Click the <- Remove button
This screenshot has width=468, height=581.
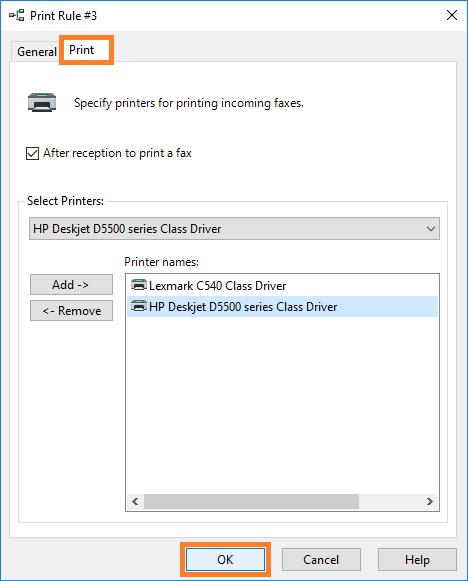pyautogui.click(x=71, y=311)
